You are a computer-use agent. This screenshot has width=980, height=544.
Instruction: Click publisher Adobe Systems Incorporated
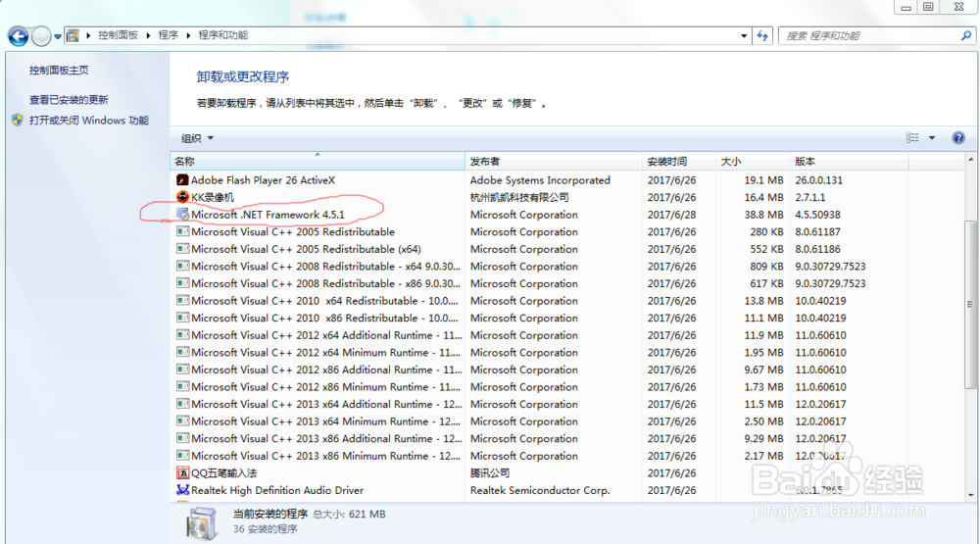tap(540, 180)
